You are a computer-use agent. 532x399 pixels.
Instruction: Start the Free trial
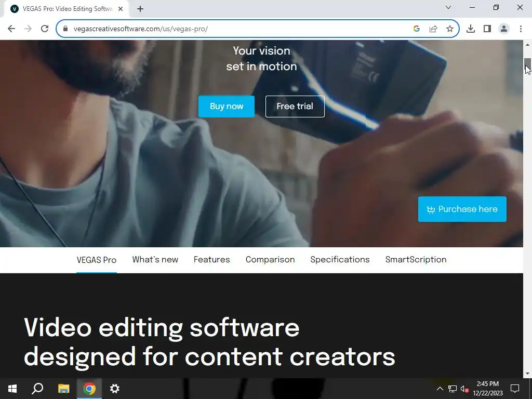pos(295,106)
